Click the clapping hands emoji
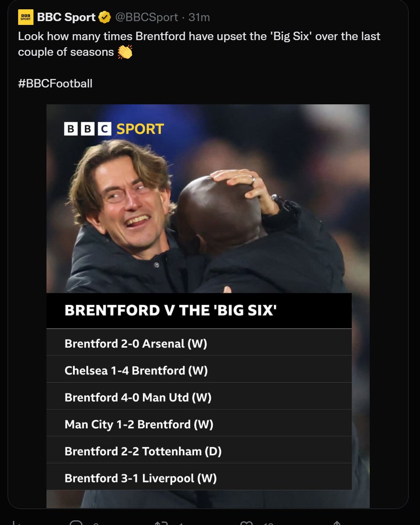This screenshot has width=420, height=525. point(125,52)
